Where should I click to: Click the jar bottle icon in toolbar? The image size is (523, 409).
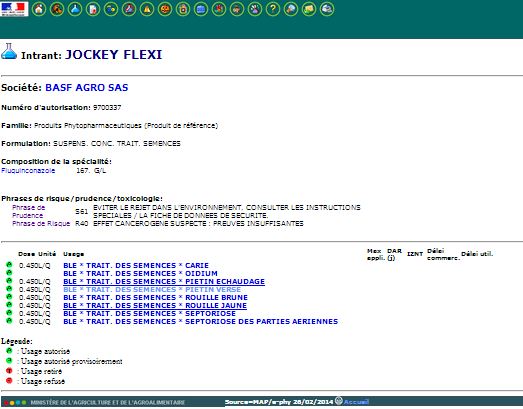(x=183, y=9)
